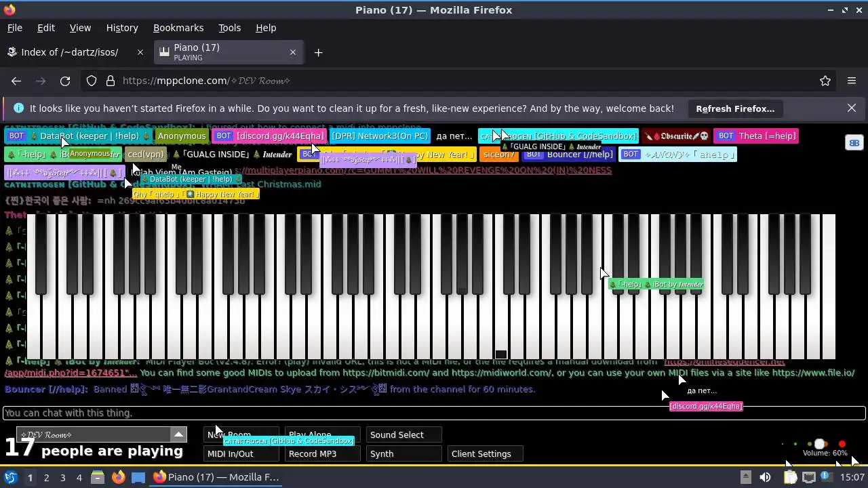The width and height of the screenshot is (868, 488).
Task: Open the Help menu
Action: 266,28
